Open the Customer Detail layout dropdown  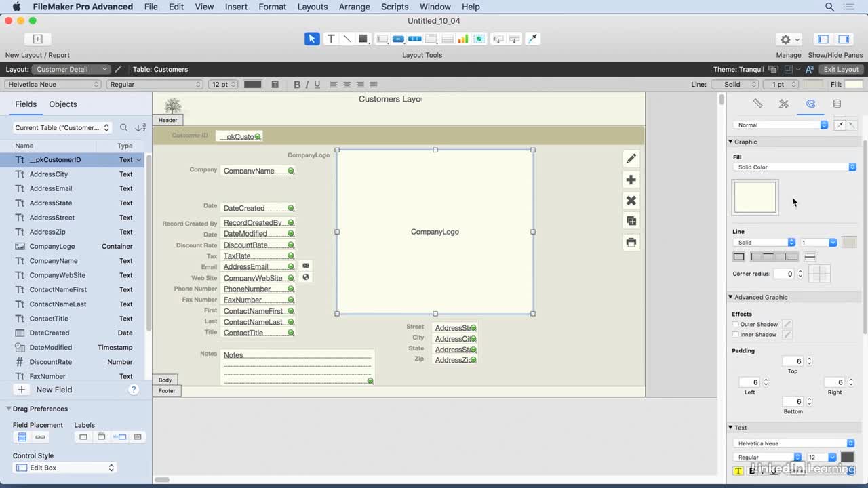(x=71, y=69)
